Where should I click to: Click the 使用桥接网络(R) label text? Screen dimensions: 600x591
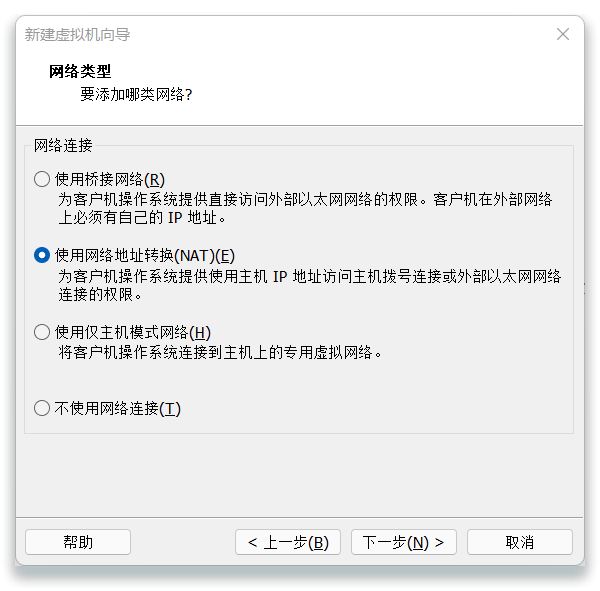click(110, 179)
